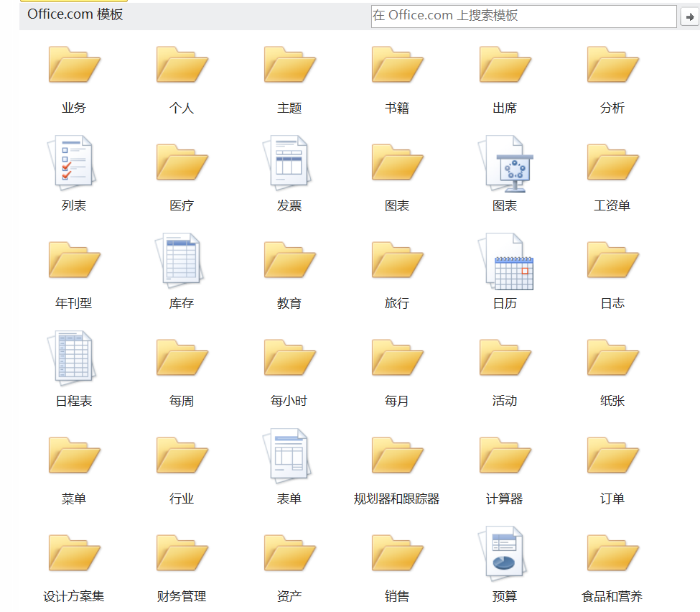This screenshot has width=700, height=612.
Task: Open the 日志 templates folder
Action: 612,261
